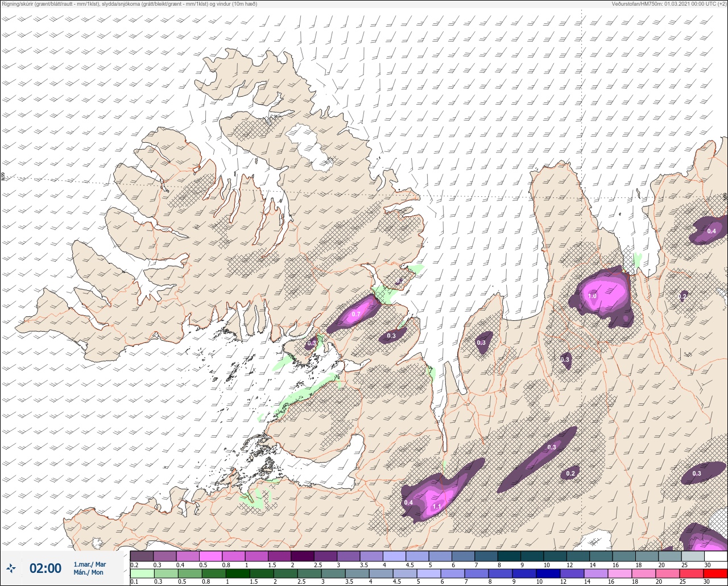Click the dark teal swatch starting at 8 in top row
The width and height of the screenshot is (728, 586).
pos(509,556)
